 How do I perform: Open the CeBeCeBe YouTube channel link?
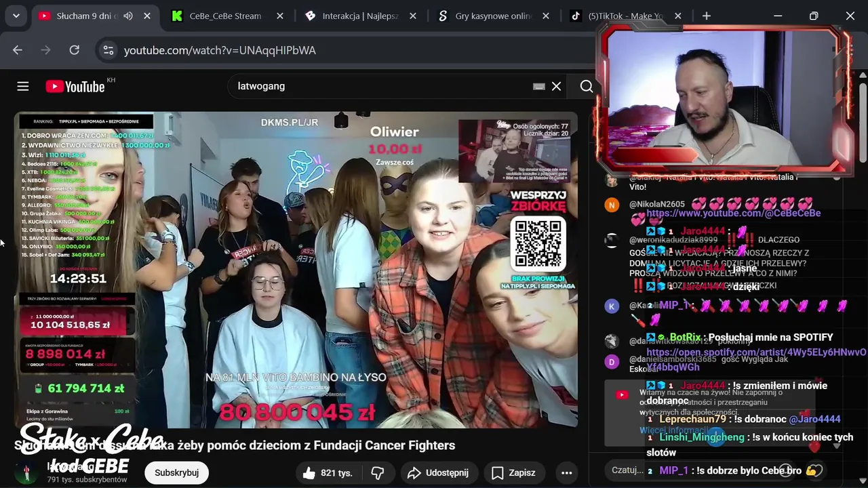pos(734,213)
